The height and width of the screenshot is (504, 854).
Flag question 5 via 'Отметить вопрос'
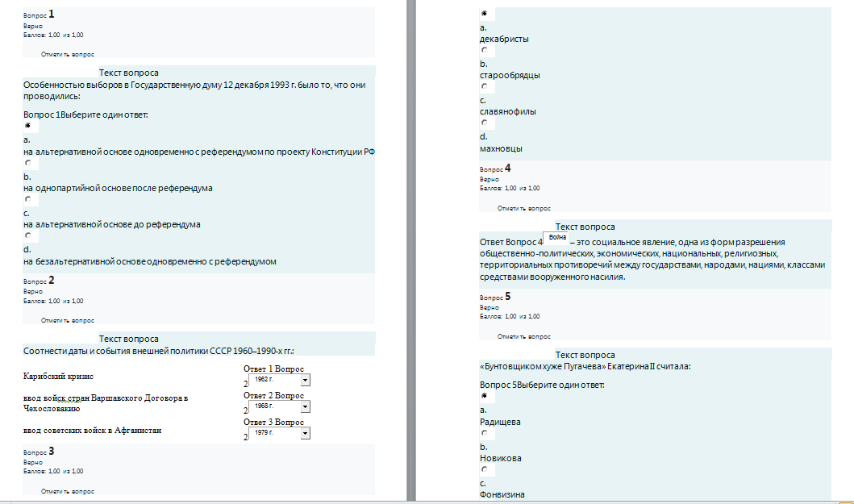(x=524, y=337)
